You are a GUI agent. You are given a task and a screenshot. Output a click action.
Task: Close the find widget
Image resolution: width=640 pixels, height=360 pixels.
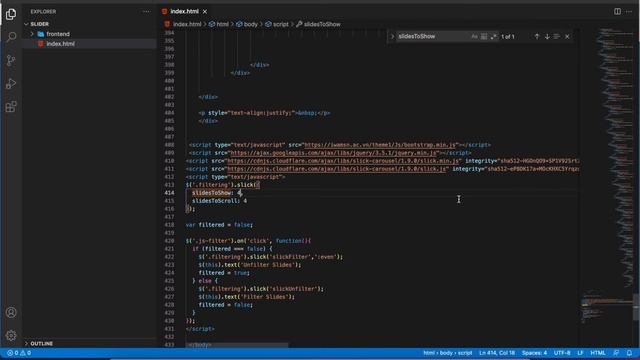click(567, 36)
